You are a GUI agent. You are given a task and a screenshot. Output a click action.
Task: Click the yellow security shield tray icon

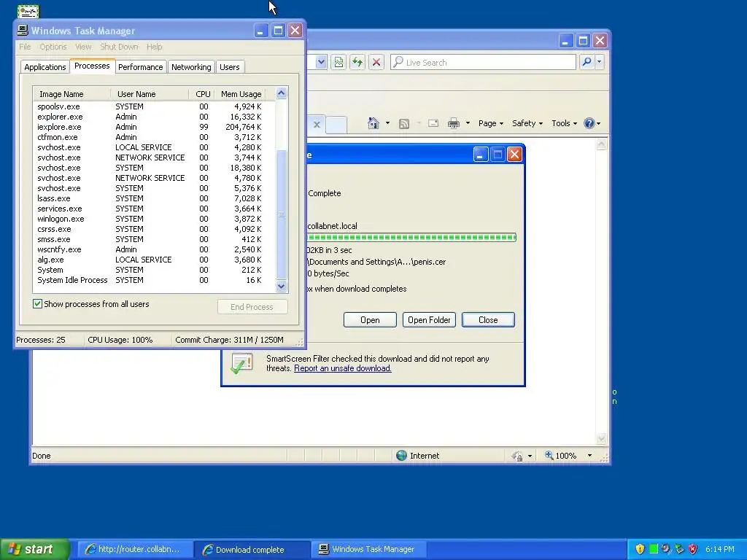tap(640, 549)
